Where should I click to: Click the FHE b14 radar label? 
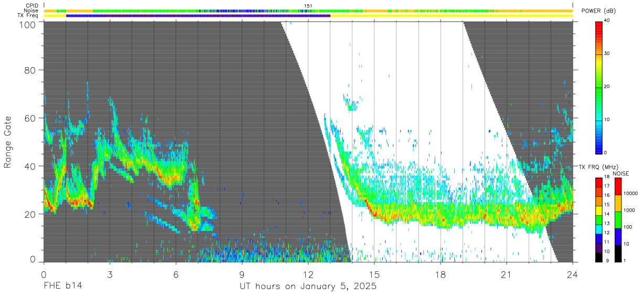[x=62, y=287]
